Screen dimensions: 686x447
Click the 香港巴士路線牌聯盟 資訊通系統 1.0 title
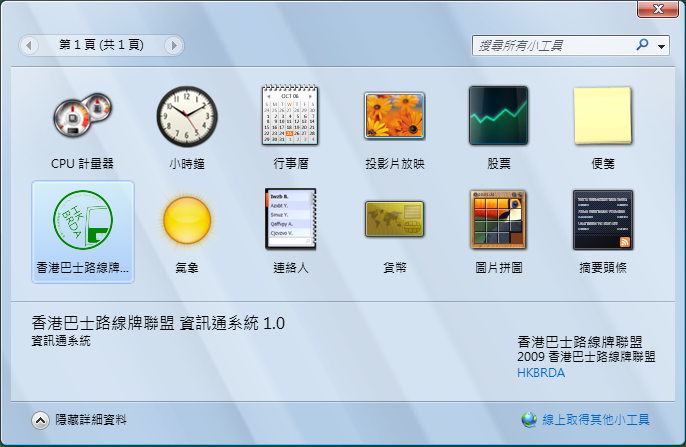coord(158,323)
